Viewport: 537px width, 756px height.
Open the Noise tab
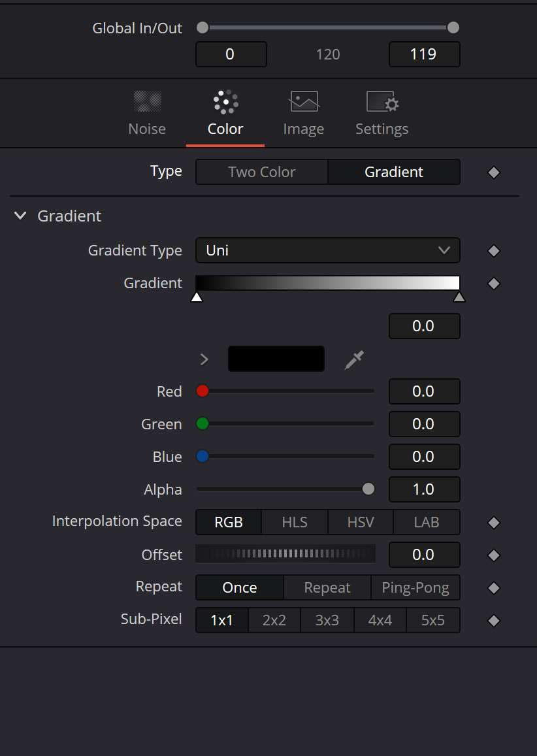(x=147, y=114)
